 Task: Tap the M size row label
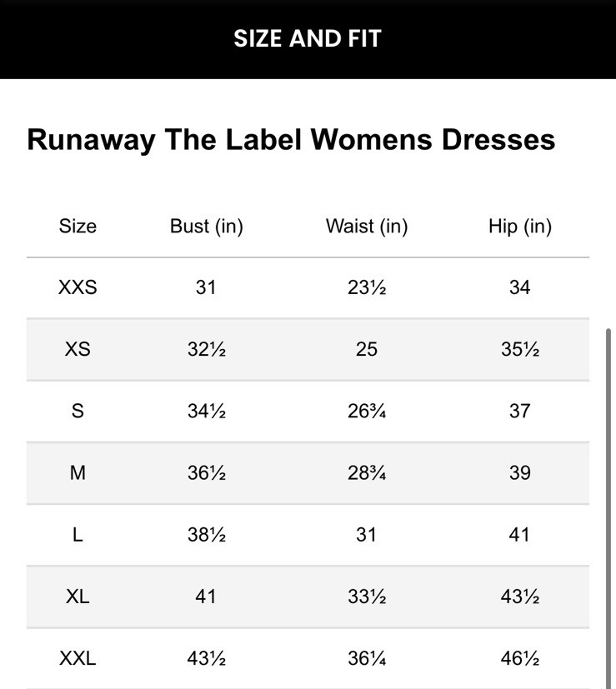(78, 472)
